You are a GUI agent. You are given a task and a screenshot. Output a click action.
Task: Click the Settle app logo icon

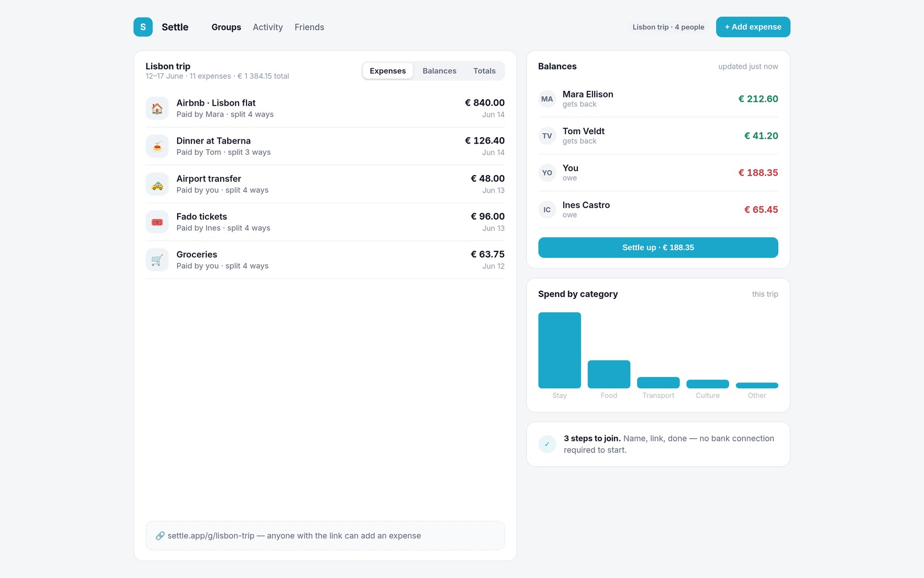[143, 27]
